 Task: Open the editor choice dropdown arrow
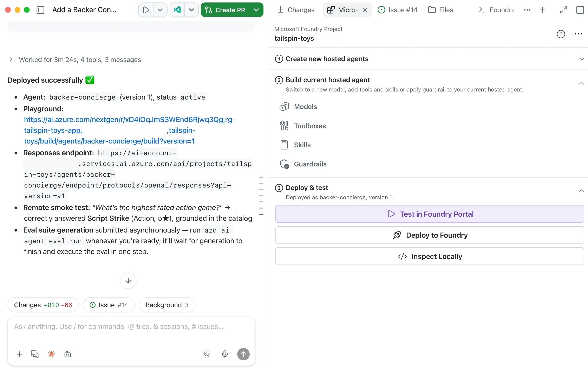(x=191, y=10)
